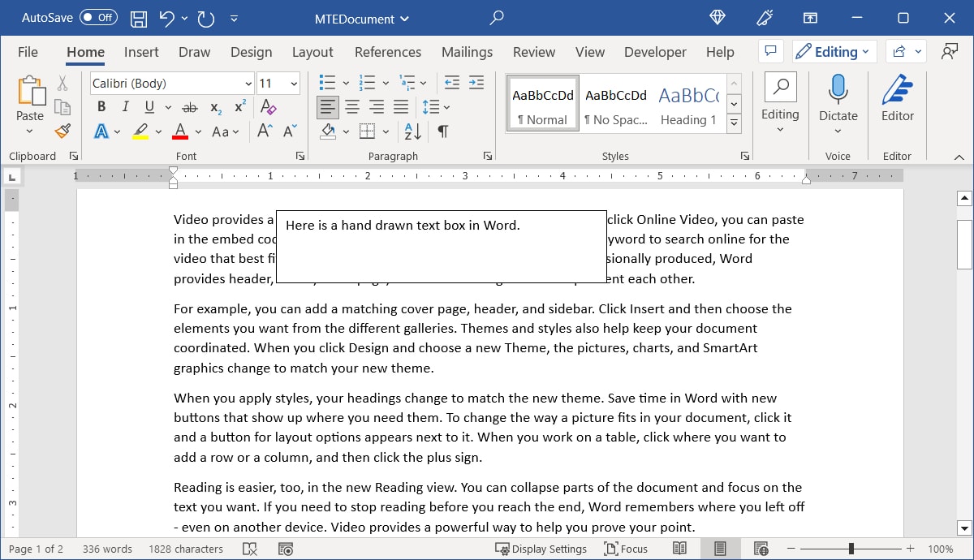This screenshot has height=560, width=974.
Task: Switch to Focus mode
Action: coord(626,549)
